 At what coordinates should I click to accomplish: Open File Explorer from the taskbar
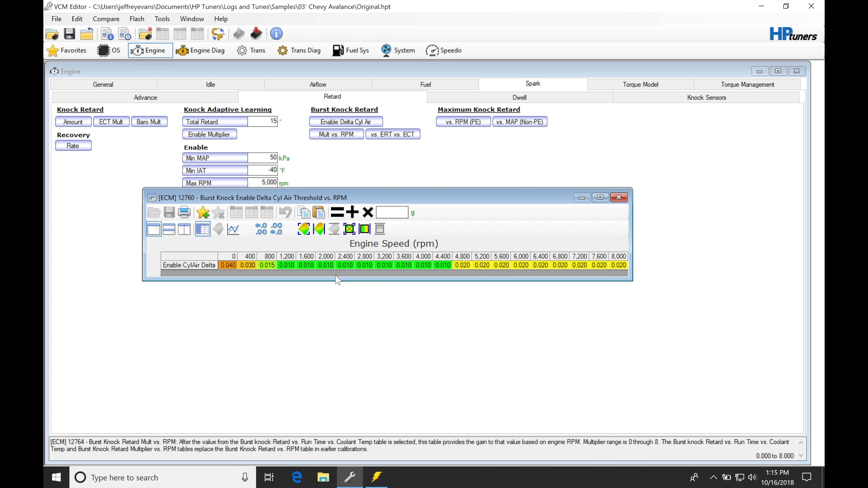click(323, 477)
